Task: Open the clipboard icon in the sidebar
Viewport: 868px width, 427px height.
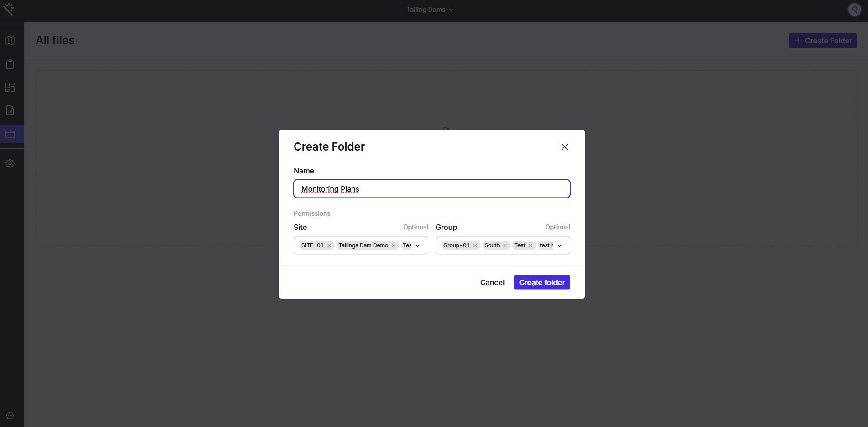Action: click(x=10, y=64)
